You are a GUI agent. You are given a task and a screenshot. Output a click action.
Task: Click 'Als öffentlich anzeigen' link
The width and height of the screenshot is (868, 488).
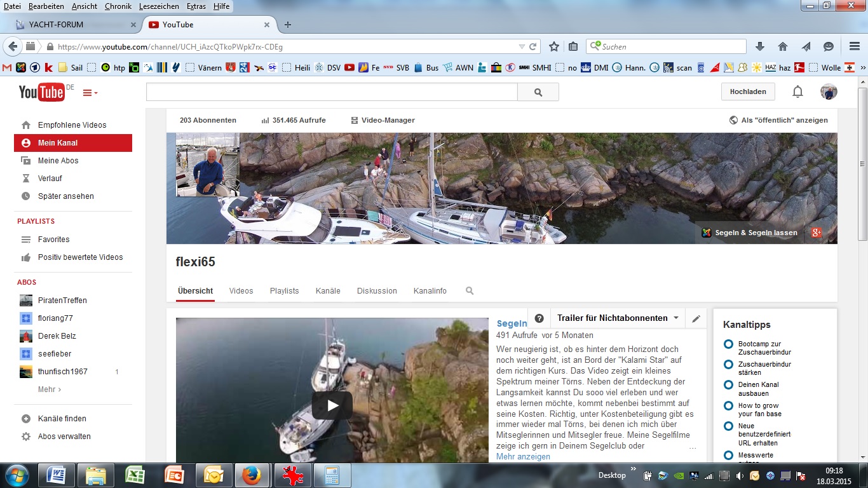(778, 120)
